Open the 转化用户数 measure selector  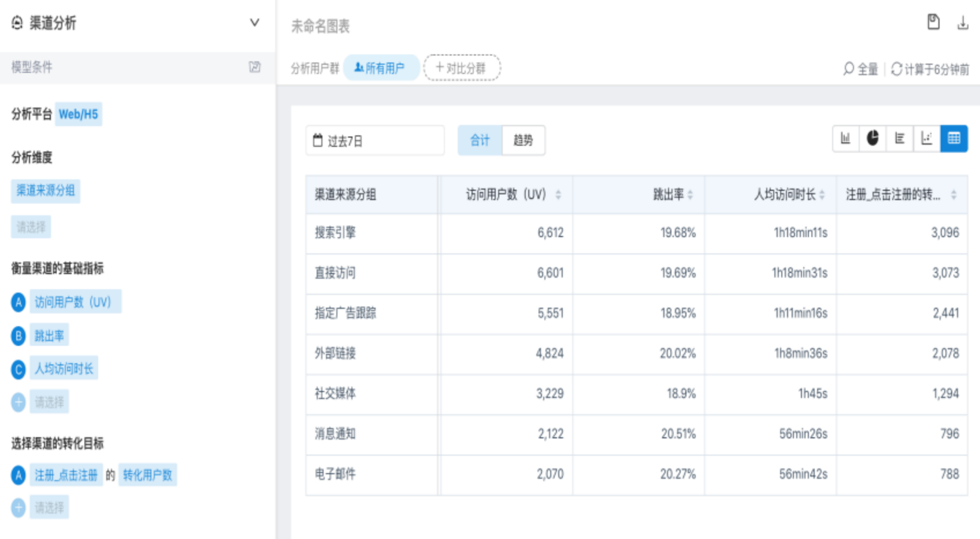(x=147, y=475)
